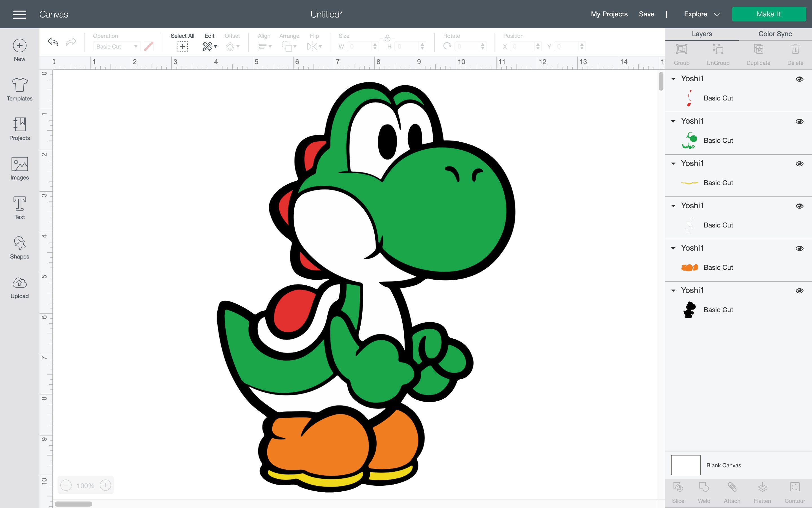Viewport: 812px width, 508px height.
Task: Switch to the Layers tab
Action: [701, 34]
